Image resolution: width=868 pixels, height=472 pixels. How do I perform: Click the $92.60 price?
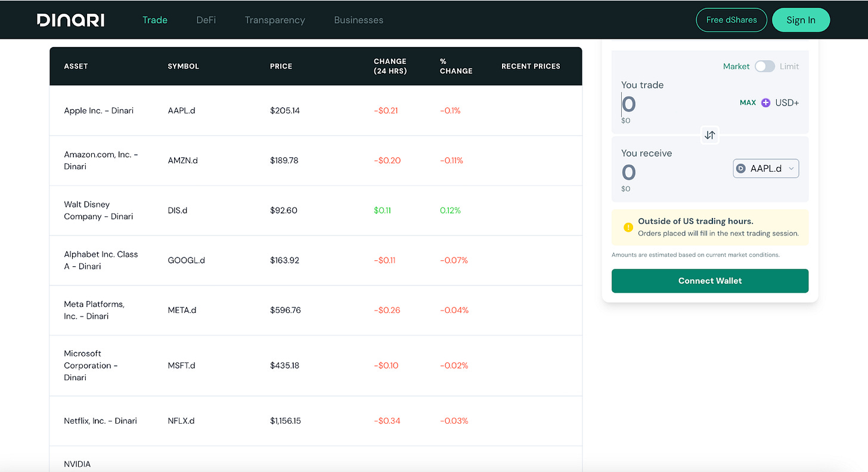tap(283, 210)
